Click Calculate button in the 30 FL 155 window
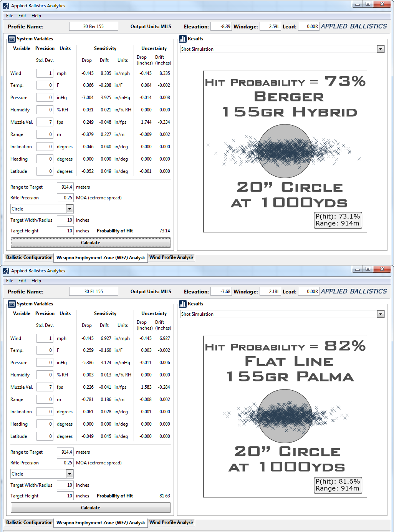 point(91,508)
